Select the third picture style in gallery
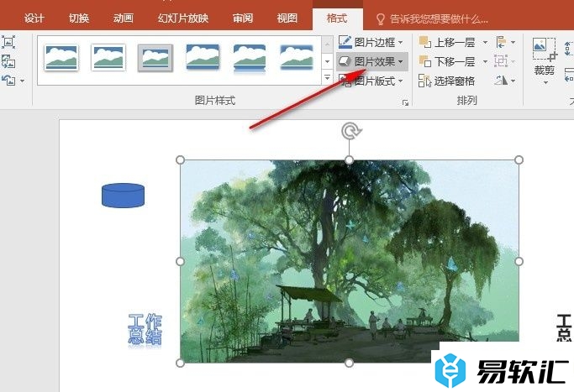 point(155,57)
